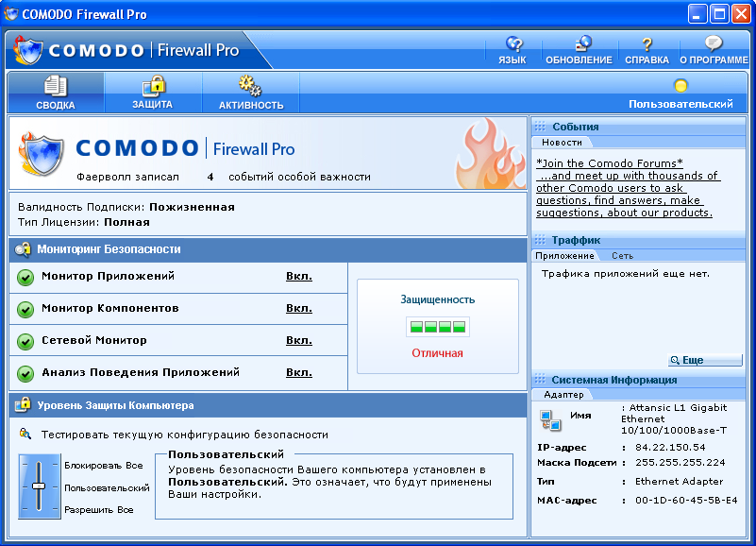The image size is (756, 546).
Task: Click the green Защищенность level bar
Action: [x=438, y=327]
